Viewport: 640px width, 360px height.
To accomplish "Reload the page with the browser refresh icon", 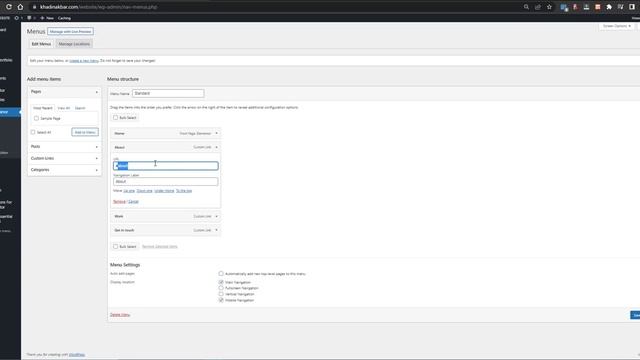I will 9,7.
